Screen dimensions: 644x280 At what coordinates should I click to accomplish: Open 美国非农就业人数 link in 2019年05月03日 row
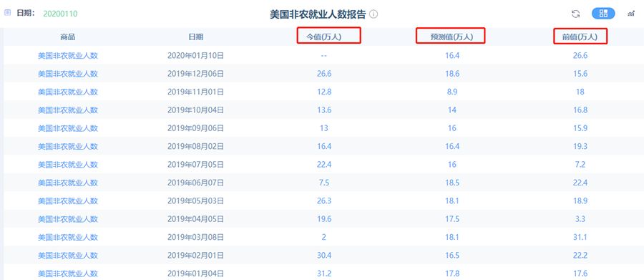pos(68,201)
